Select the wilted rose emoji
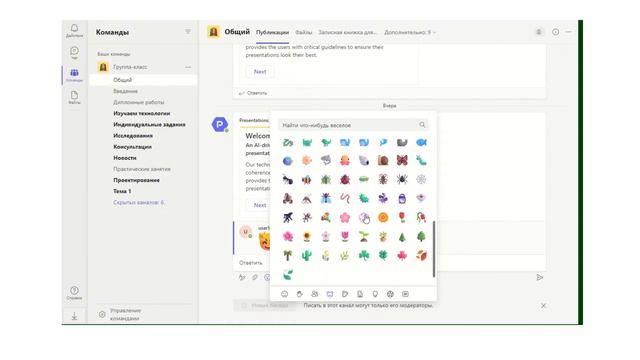The height and width of the screenshot is (360, 640). pos(421,218)
